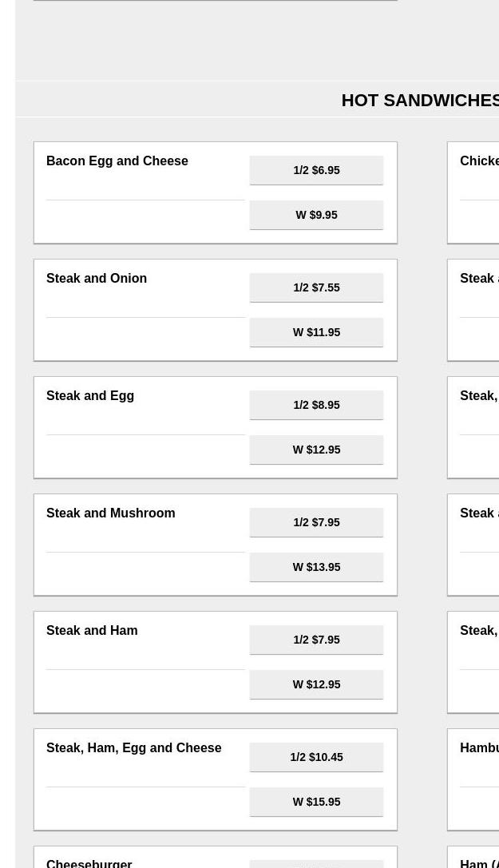The width and height of the screenshot is (499, 868).
Task: Pick whole Steak and Mushroom $13.95
Action: (316, 567)
